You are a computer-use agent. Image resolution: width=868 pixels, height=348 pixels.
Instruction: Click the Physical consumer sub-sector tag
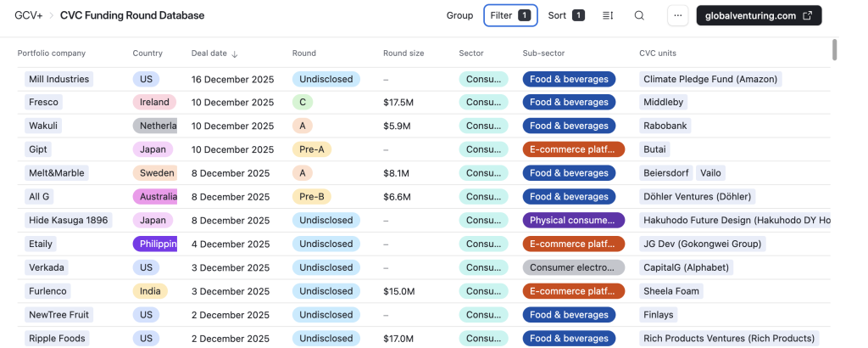click(573, 220)
